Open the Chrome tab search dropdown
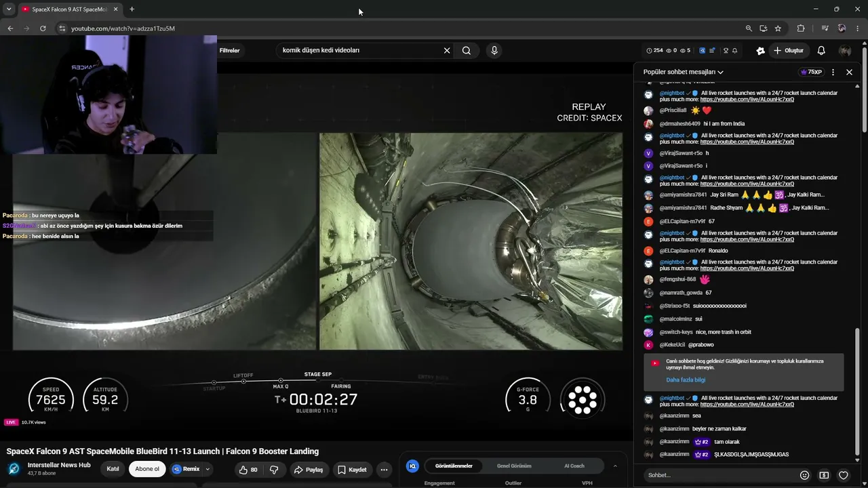The height and width of the screenshot is (488, 868). (x=9, y=9)
